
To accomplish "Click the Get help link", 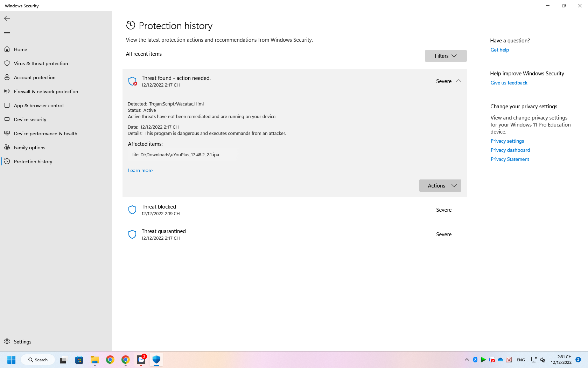I will 499,50.
